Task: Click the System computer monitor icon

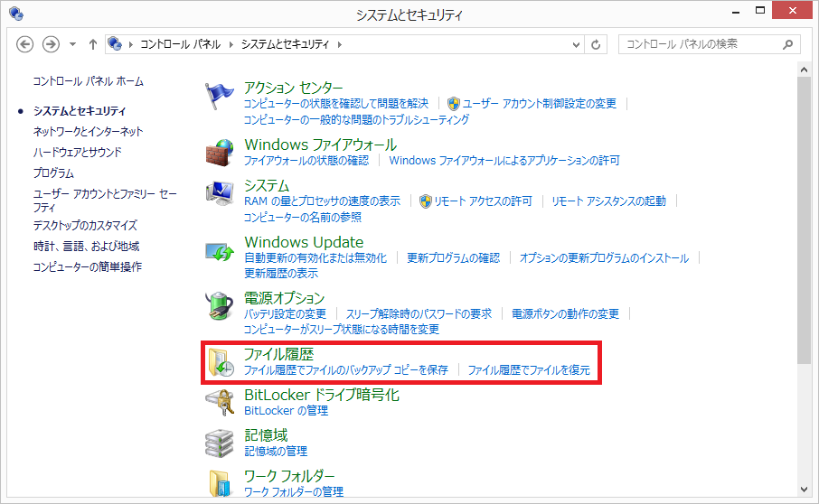Action: coord(220,193)
